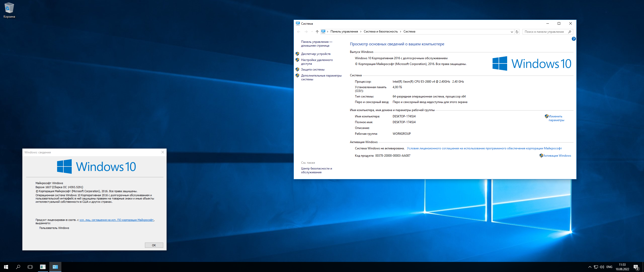644x272 pixels.
Task: Open Панель управления — домашняя страница link
Action: pos(316,44)
